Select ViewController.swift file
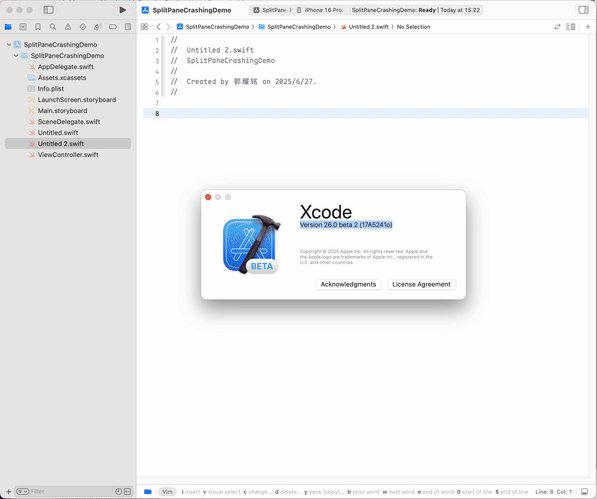Viewport: 597px width, 499px height. coord(68,155)
